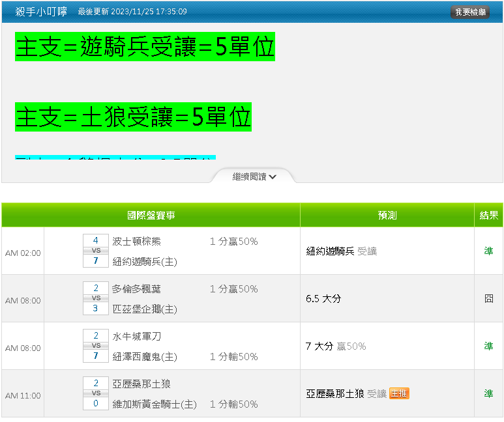Click 維加斯黃金騎士 handicap 1 分輸50%

tap(233, 404)
